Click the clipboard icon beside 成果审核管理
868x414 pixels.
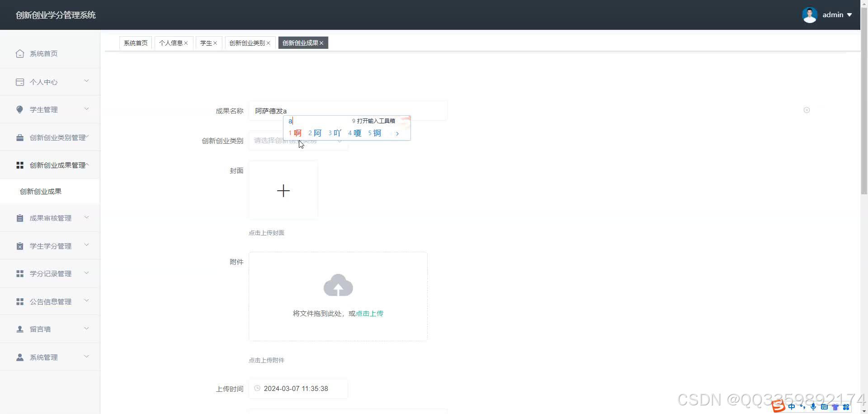(x=20, y=218)
